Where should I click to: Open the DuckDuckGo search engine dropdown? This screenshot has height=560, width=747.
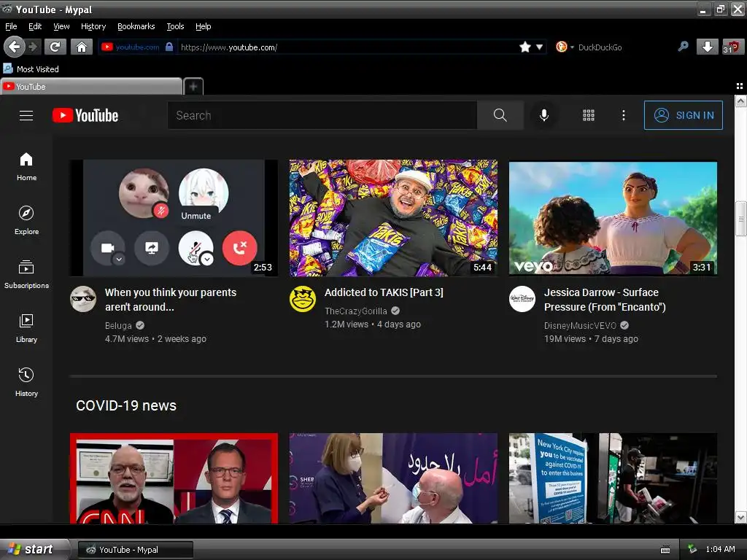click(564, 47)
